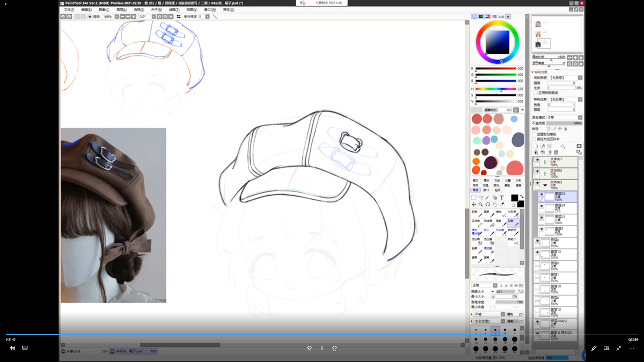Select the hand pan tool
The width and height of the screenshot is (644, 362).
pyautogui.click(x=495, y=204)
